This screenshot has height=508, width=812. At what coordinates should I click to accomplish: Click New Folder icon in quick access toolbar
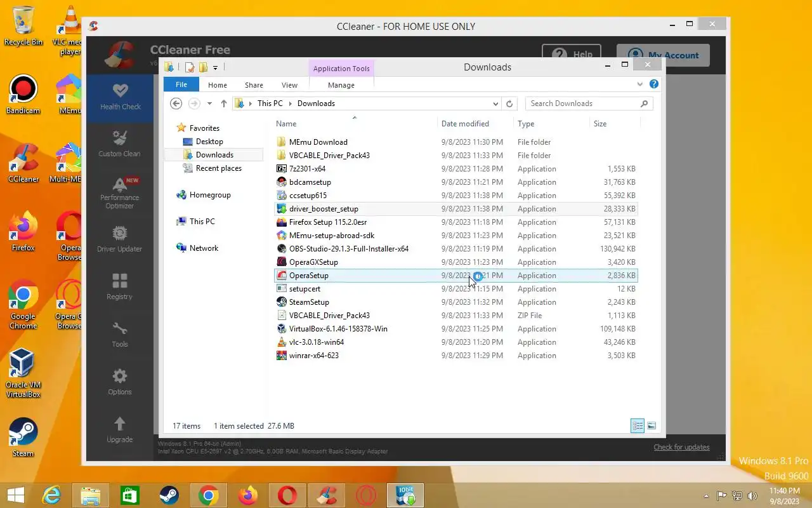pos(203,67)
